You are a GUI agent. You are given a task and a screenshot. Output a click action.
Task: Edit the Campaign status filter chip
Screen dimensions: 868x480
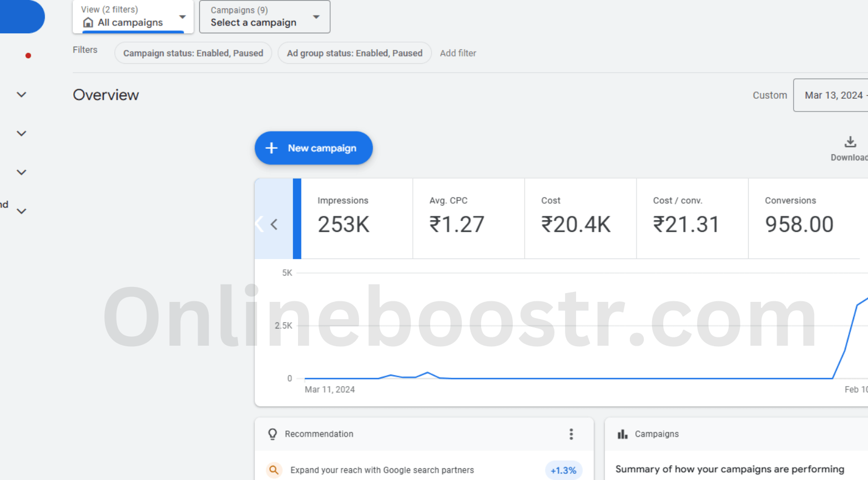[x=193, y=53]
